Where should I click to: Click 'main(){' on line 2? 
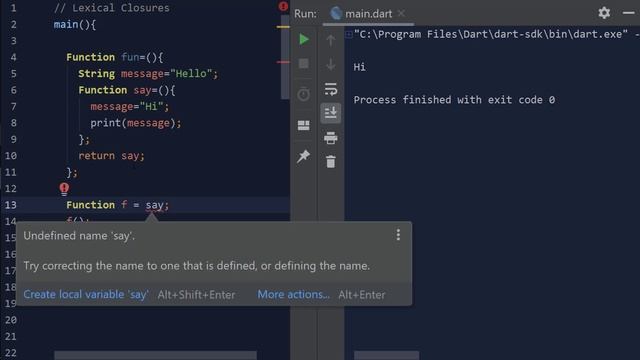click(75, 24)
